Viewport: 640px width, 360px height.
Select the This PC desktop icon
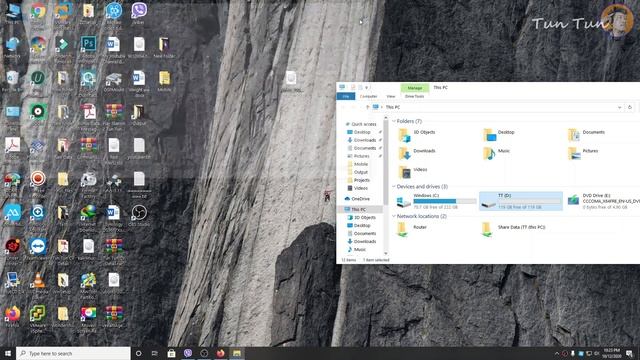tap(13, 11)
